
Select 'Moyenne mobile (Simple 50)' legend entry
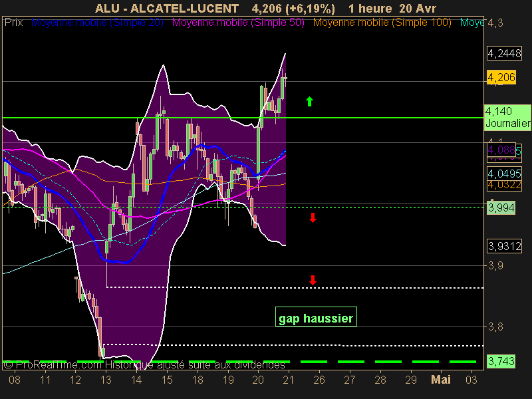click(238, 23)
